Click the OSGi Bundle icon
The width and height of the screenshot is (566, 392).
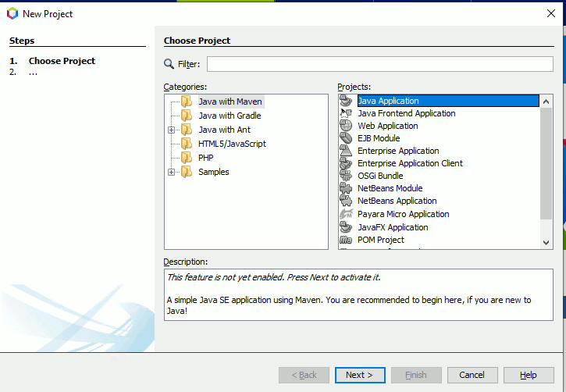[346, 176]
